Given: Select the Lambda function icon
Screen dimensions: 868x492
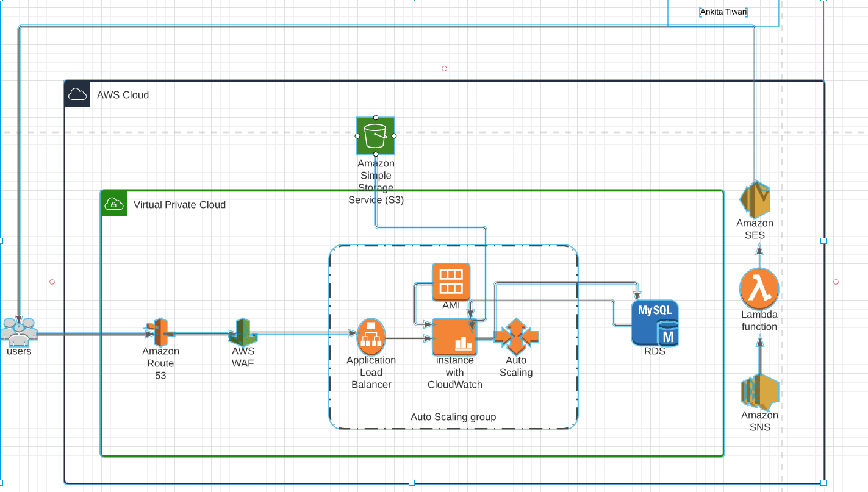Looking at the screenshot, I should (759, 290).
